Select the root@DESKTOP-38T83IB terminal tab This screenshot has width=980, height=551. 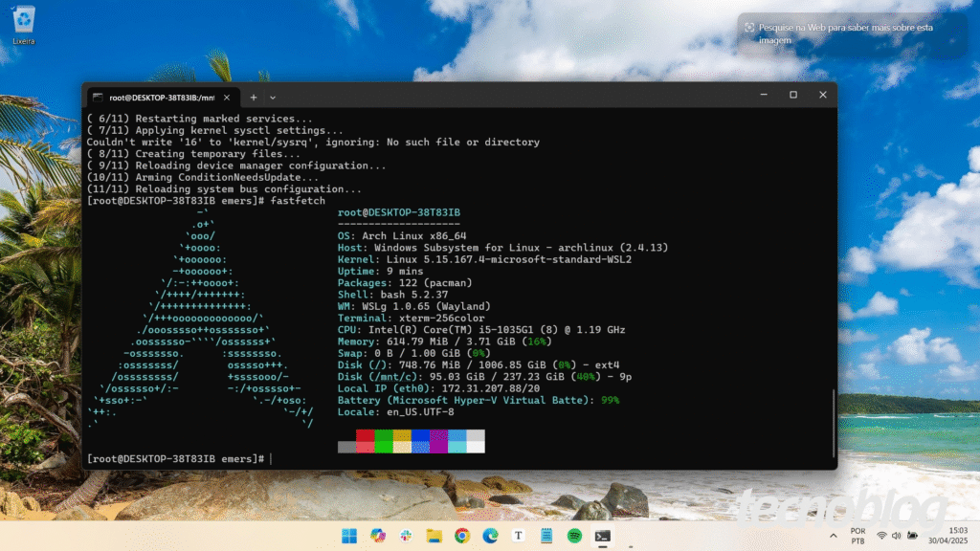158,98
